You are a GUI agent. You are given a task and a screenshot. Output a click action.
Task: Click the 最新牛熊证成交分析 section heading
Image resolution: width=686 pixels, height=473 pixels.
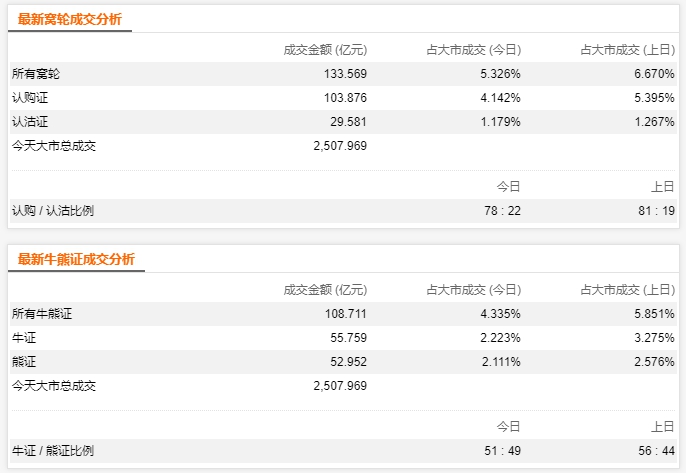[76, 260]
